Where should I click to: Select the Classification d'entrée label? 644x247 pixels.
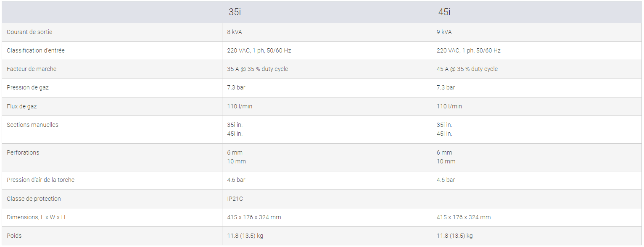click(x=36, y=50)
